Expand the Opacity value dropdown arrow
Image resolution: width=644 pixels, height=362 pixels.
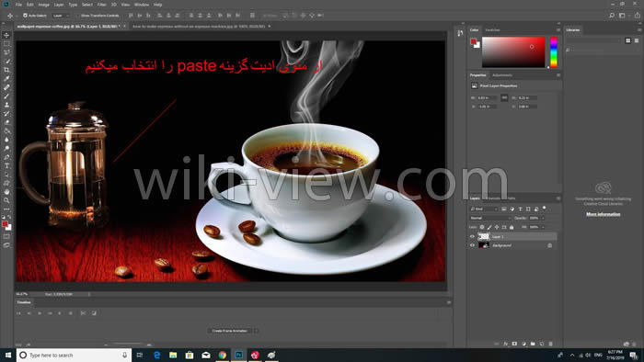[543, 218]
